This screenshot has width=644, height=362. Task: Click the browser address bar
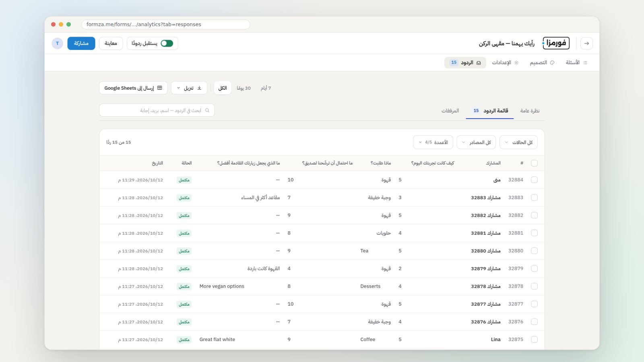click(166, 25)
